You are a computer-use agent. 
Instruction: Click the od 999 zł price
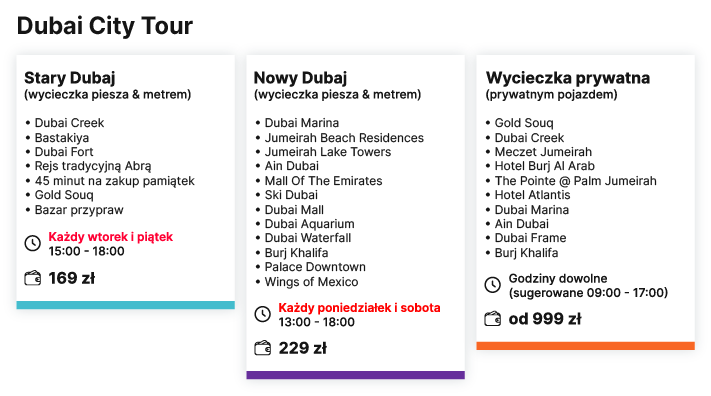pyautogui.click(x=545, y=319)
